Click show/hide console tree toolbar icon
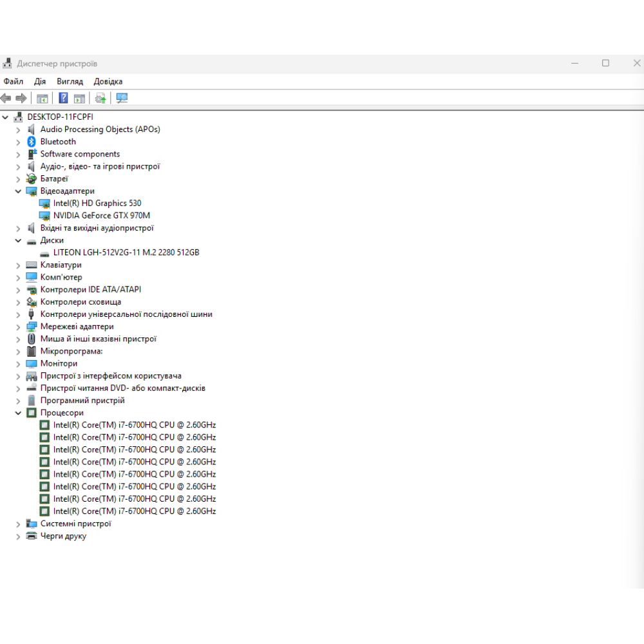 coord(43,98)
